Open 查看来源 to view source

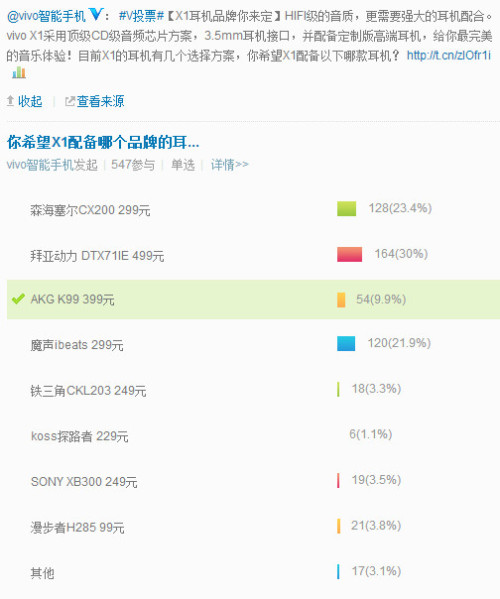point(100,101)
